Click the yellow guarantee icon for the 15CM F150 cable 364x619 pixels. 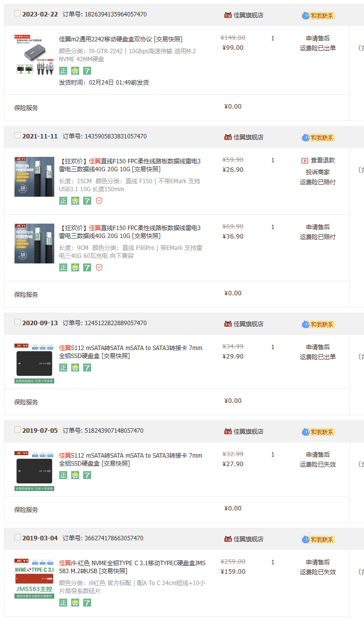coord(75,201)
